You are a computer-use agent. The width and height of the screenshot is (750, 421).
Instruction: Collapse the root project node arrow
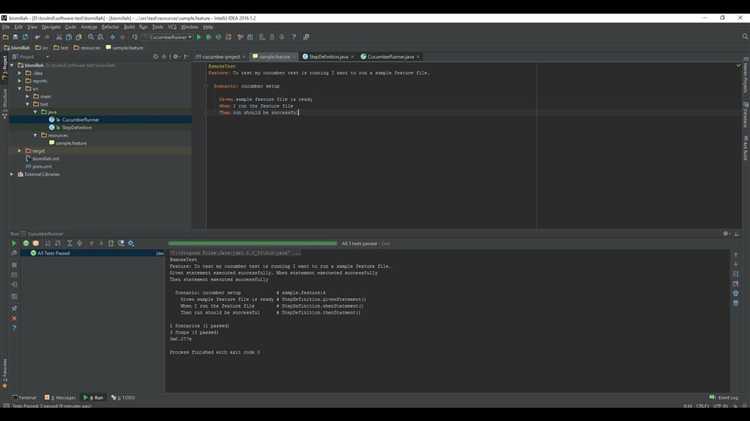(x=12, y=66)
